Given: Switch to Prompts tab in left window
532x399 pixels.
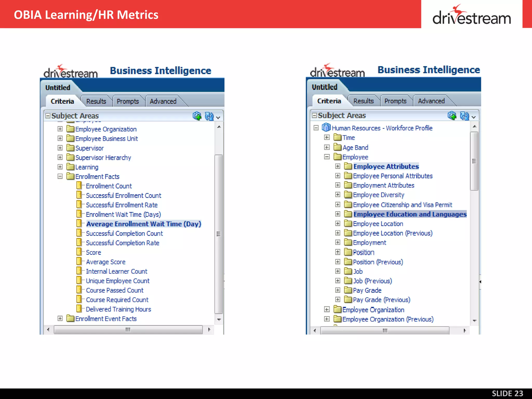Looking at the screenshot, I should click(x=128, y=101).
